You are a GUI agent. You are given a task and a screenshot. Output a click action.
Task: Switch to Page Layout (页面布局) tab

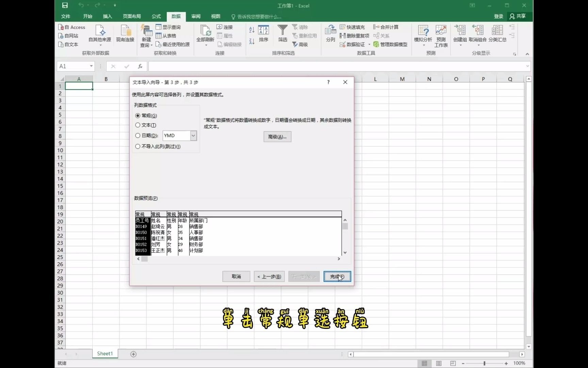(x=132, y=16)
